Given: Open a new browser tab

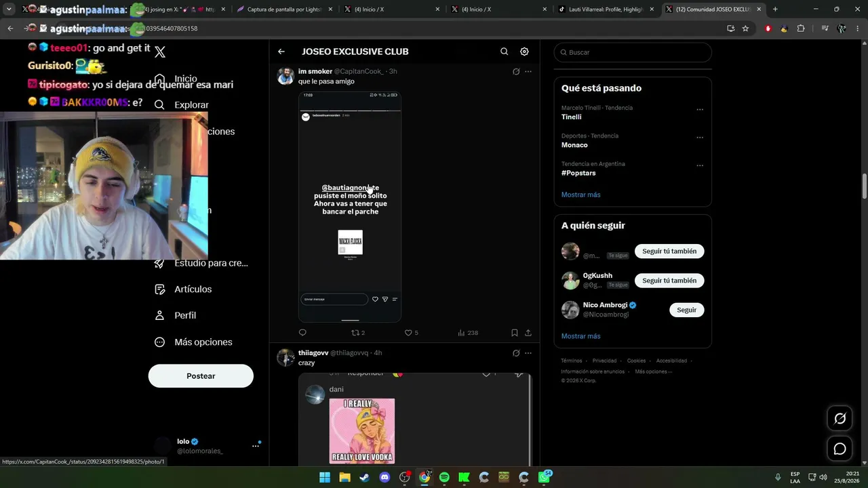Looking at the screenshot, I should 775,9.
